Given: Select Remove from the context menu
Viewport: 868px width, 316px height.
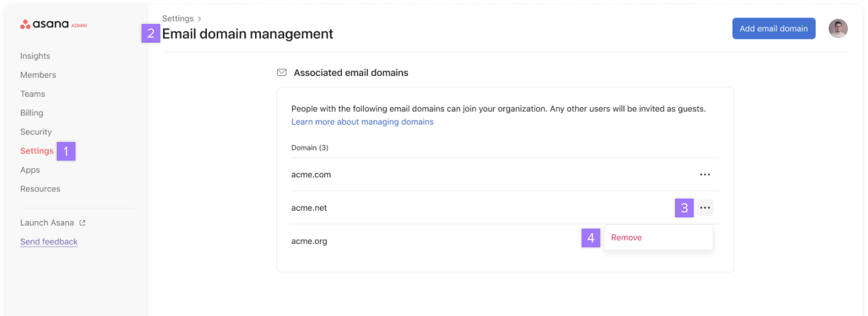Looking at the screenshot, I should click(626, 237).
